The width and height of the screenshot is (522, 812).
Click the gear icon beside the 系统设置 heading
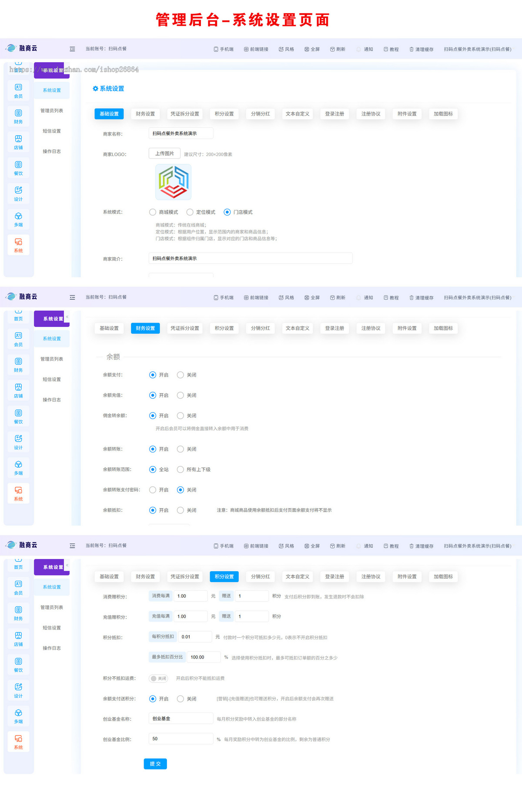point(95,89)
